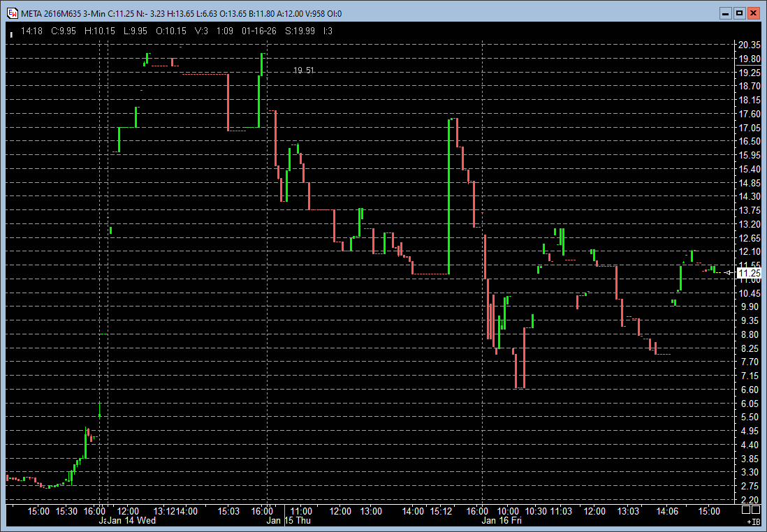Click the 19.51 price annotation on the chart
767x532 pixels.
pos(304,71)
